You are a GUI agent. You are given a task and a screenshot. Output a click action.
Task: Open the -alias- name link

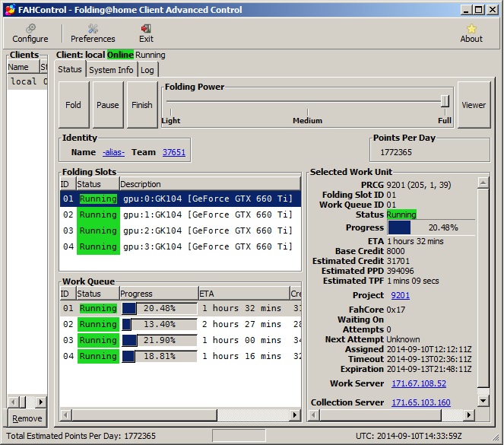[x=113, y=152]
